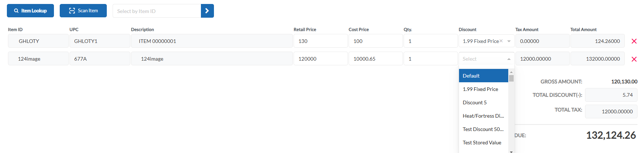Select the Heat/Fortress discount option
Screen dimensions: 644x153
click(x=484, y=116)
